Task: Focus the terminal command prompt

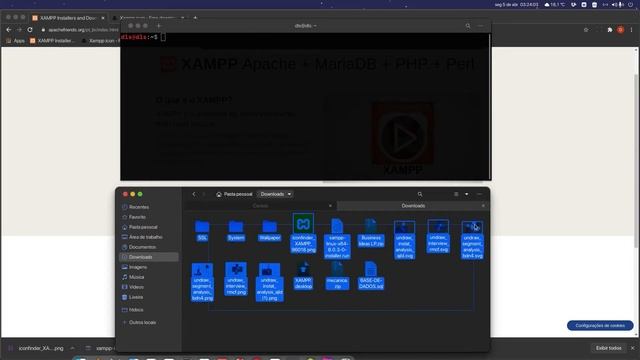Action: click(163, 37)
